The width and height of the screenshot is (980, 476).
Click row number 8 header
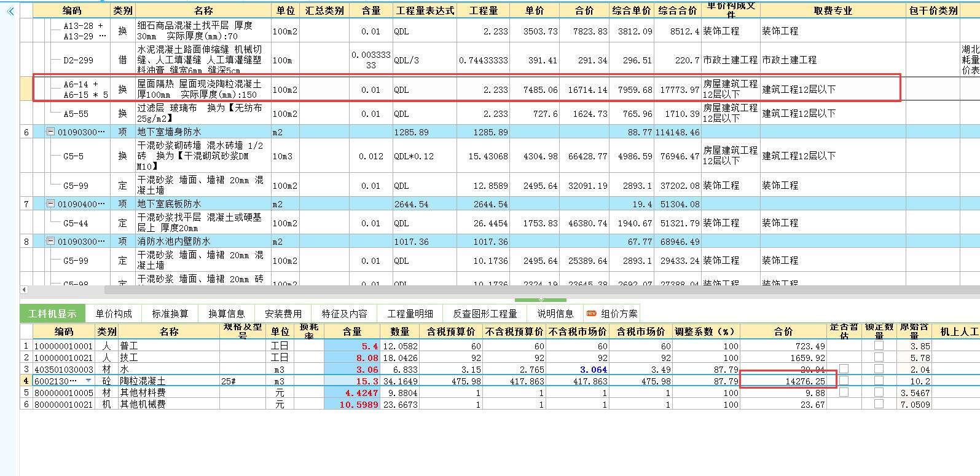pyautogui.click(x=26, y=242)
